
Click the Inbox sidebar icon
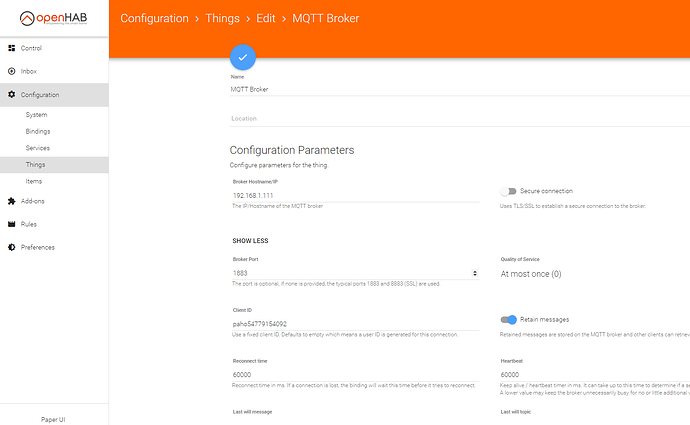[x=11, y=71]
